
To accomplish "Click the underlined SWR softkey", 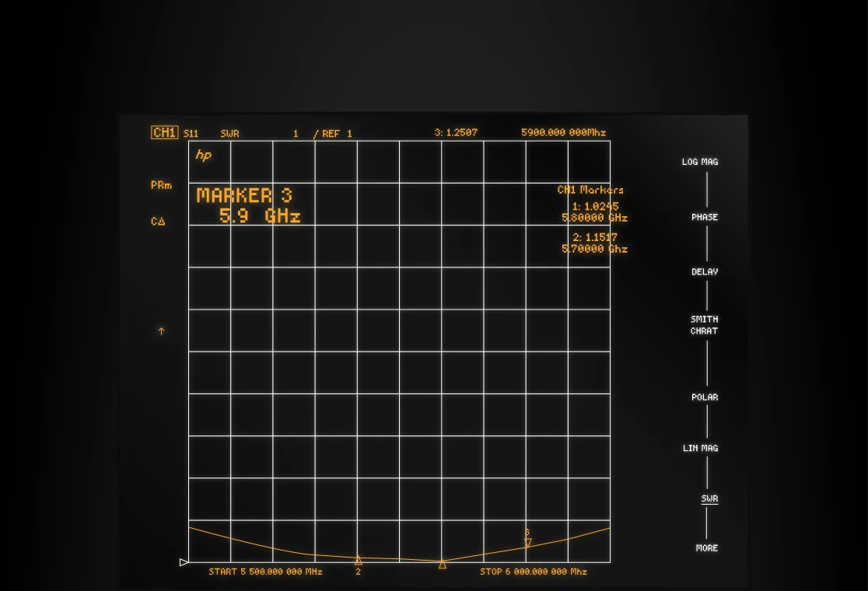I will [709, 498].
